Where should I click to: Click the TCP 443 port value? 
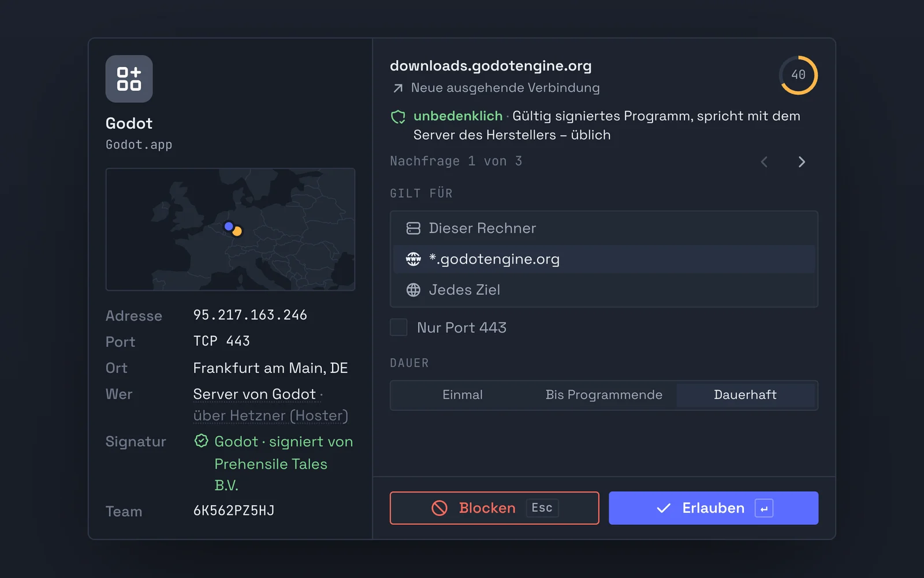(x=222, y=341)
